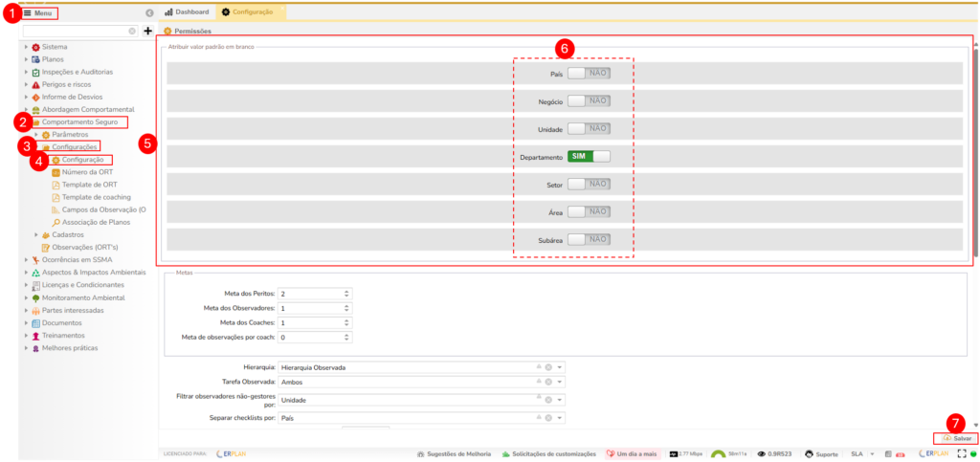Toggle the Negócio switch
Image resolution: width=980 pixels, height=462 pixels.
[x=589, y=100]
